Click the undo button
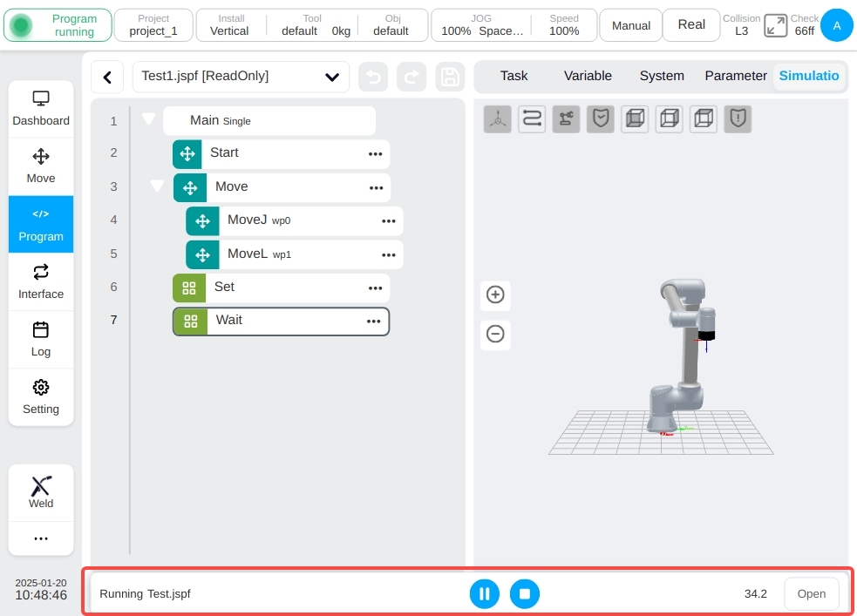 373,77
